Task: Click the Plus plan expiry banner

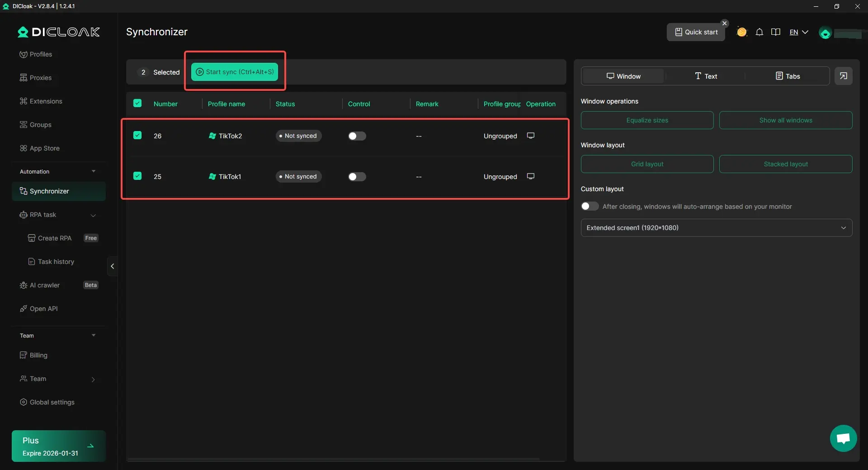Action: coord(59,446)
